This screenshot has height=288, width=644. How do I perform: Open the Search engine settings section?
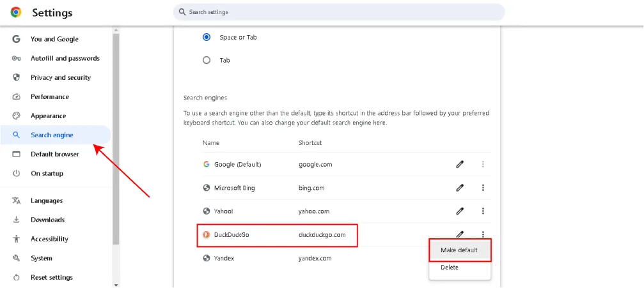point(56,135)
